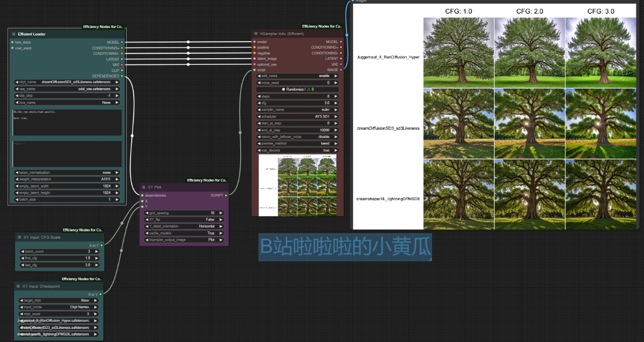This screenshot has width=644, height=342.
Task: Click the IMAGE output socket on KSampler
Action: click(341, 70)
